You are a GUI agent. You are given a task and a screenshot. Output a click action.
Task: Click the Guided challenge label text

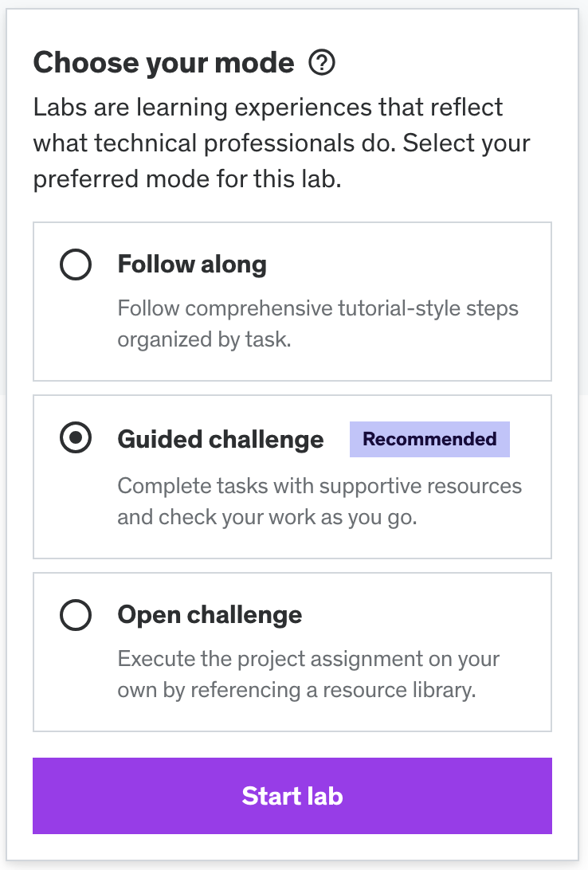(221, 439)
